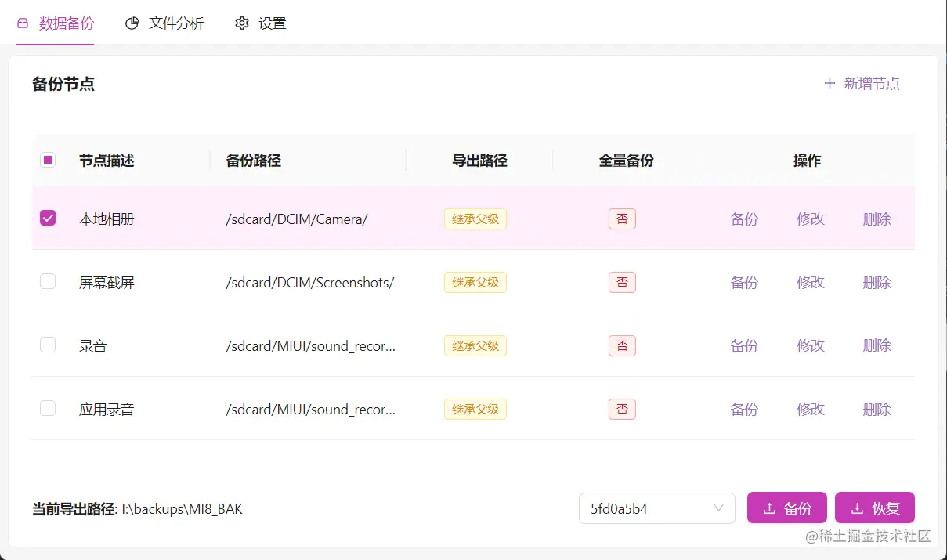The image size is (947, 560).
Task: Click 否 tag in 屏幕截屏 row
Action: click(x=622, y=282)
